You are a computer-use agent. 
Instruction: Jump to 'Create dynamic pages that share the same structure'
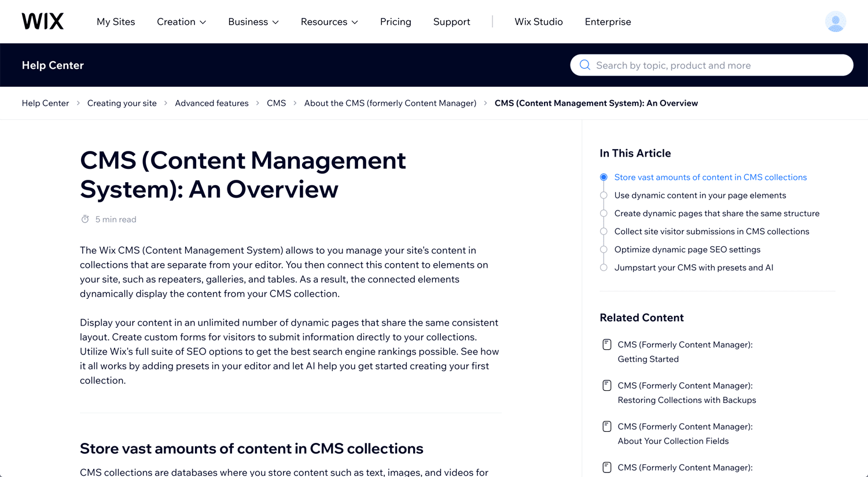click(717, 213)
